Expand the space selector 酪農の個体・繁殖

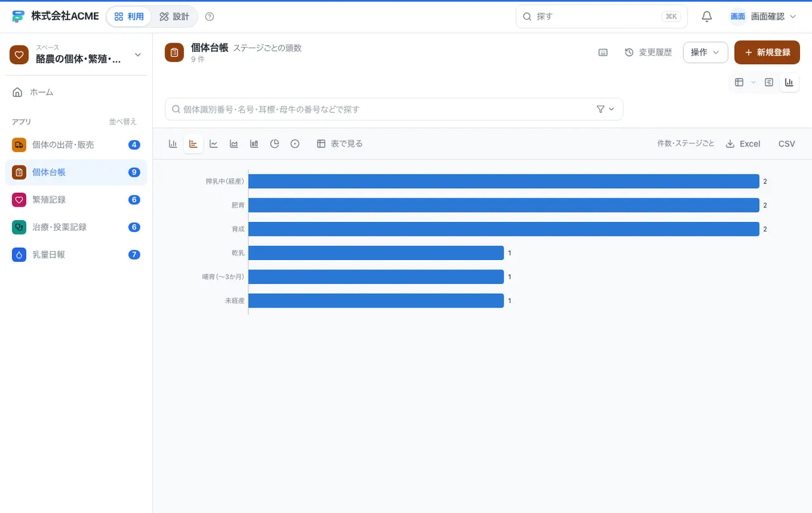(76, 55)
